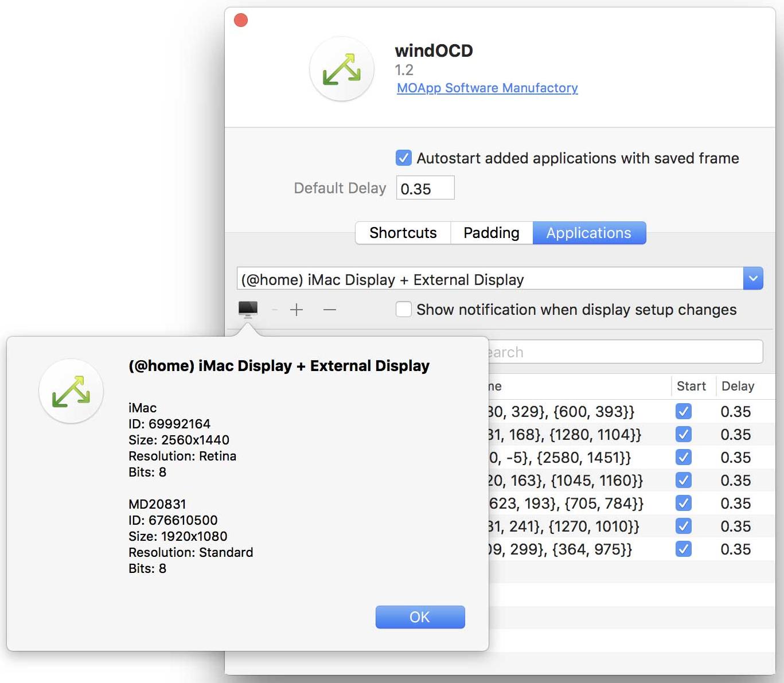Uncheck Start for the {2580, 1451} row
This screenshot has height=683, width=784.
(x=684, y=457)
